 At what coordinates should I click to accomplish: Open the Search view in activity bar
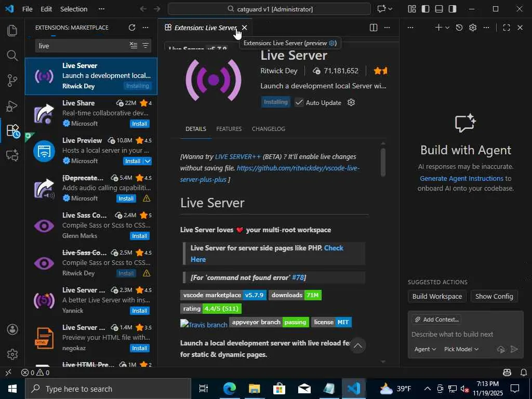(x=12, y=55)
